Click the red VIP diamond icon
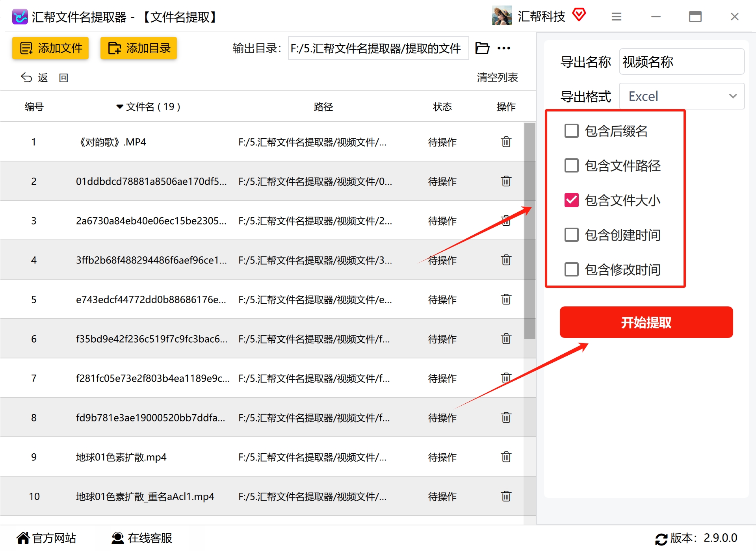 (579, 15)
